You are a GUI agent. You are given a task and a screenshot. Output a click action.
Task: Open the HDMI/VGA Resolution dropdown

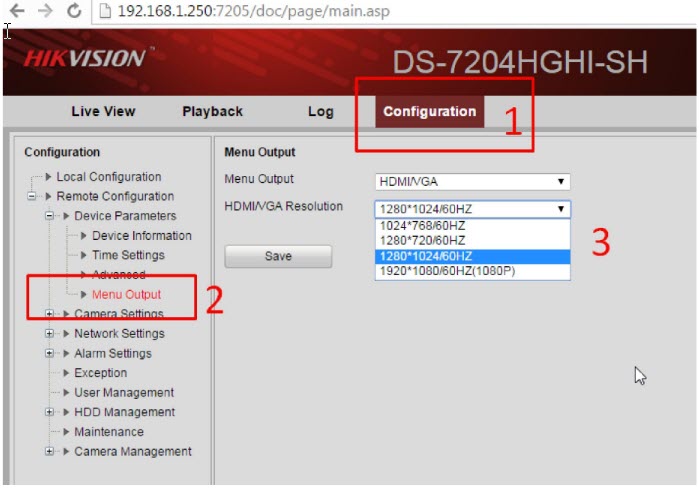472,209
